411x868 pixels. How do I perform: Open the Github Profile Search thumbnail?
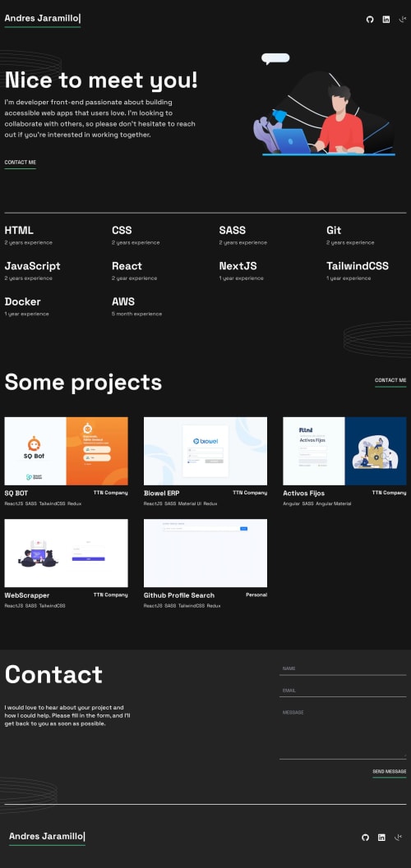[205, 553]
